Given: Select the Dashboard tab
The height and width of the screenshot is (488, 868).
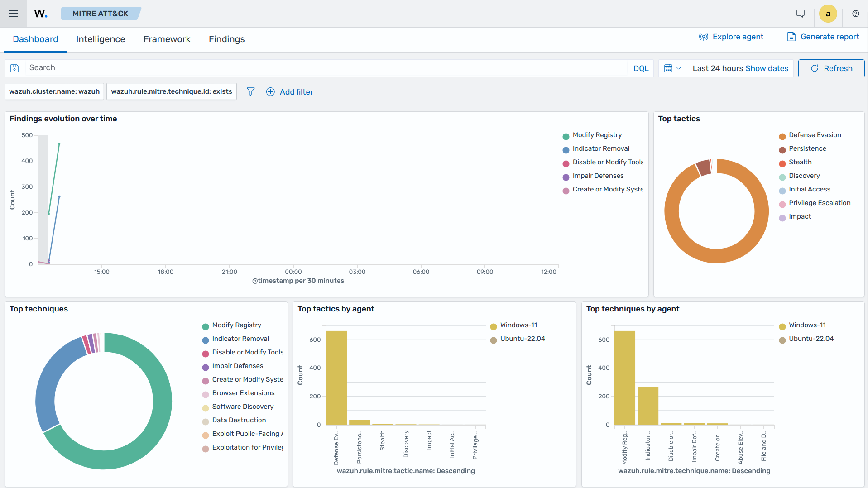Looking at the screenshot, I should 35,39.
